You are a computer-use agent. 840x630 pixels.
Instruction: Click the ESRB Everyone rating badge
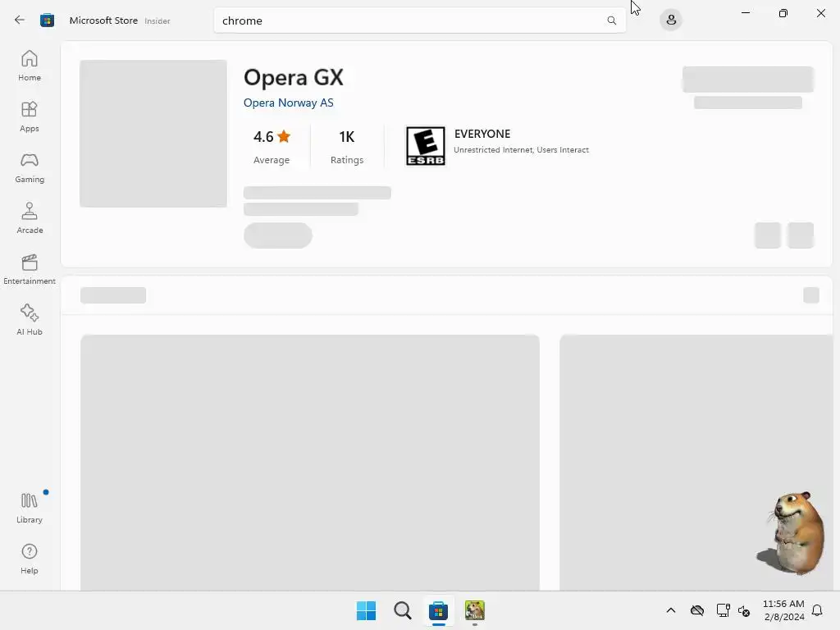click(426, 146)
